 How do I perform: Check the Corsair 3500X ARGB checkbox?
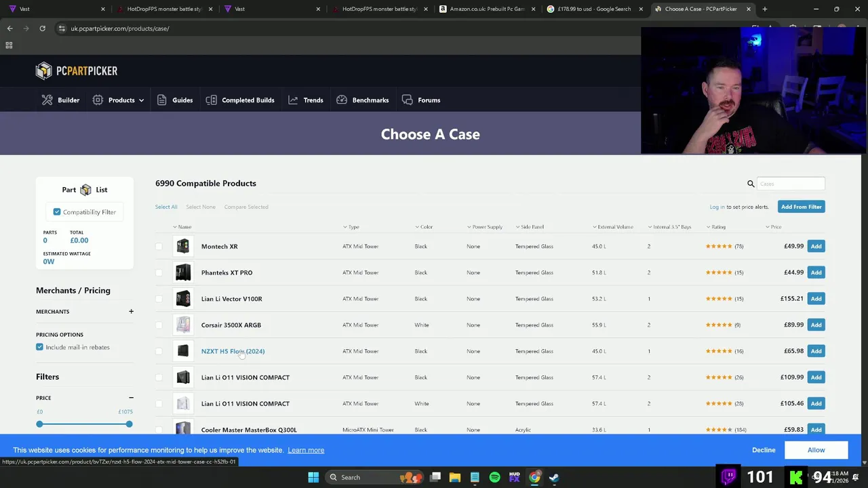159,325
